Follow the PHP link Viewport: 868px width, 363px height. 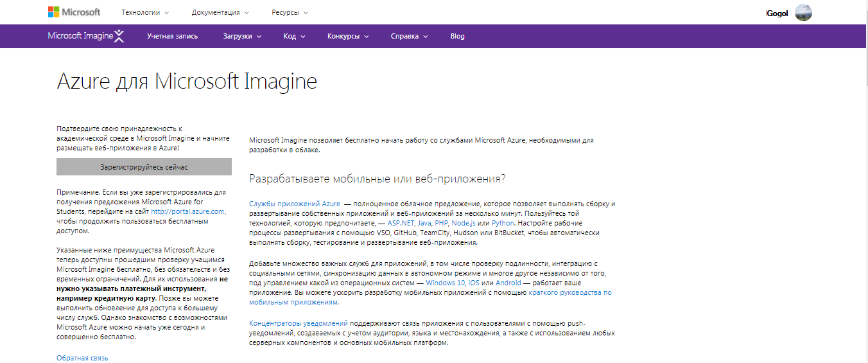[442, 223]
